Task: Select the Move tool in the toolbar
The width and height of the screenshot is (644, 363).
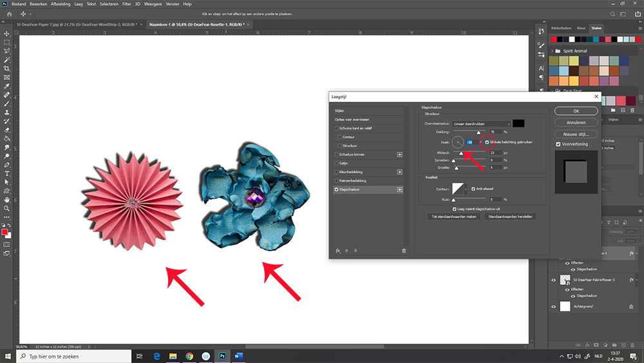Action: 6,34
